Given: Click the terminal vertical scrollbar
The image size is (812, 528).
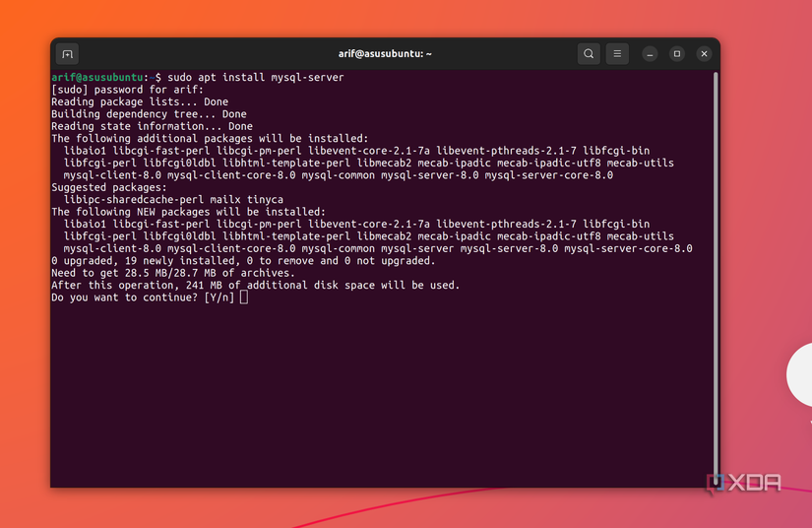Looking at the screenshot, I should click(x=716, y=279).
